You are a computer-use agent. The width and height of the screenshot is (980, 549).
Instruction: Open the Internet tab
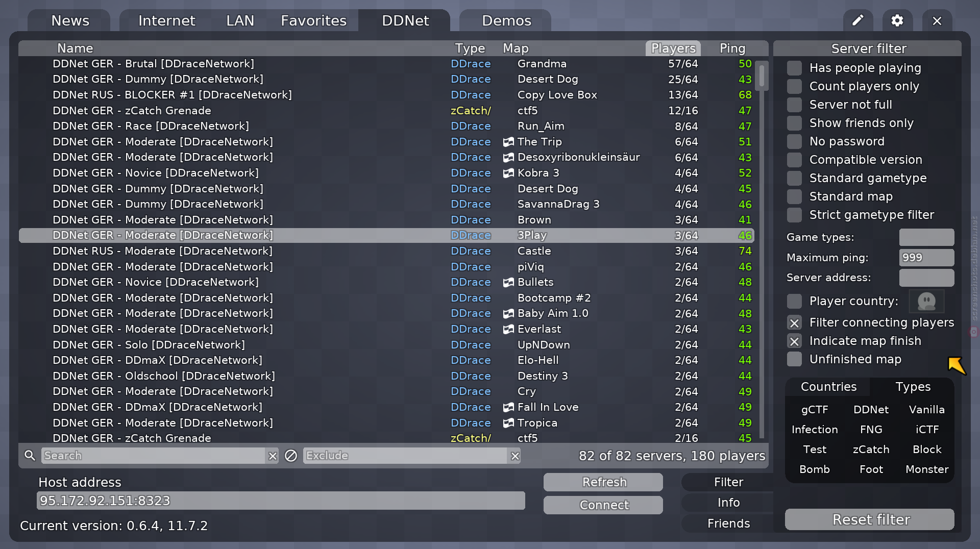(166, 20)
